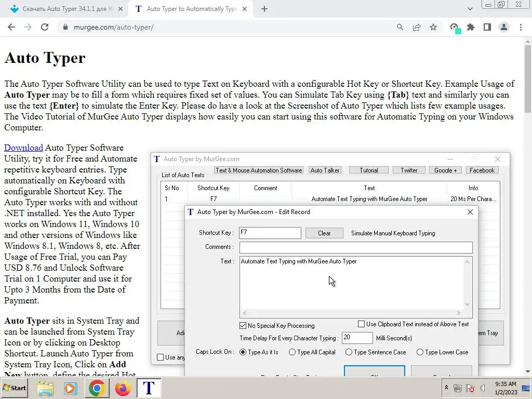
Task: Click the Google + button
Action: coord(445,170)
